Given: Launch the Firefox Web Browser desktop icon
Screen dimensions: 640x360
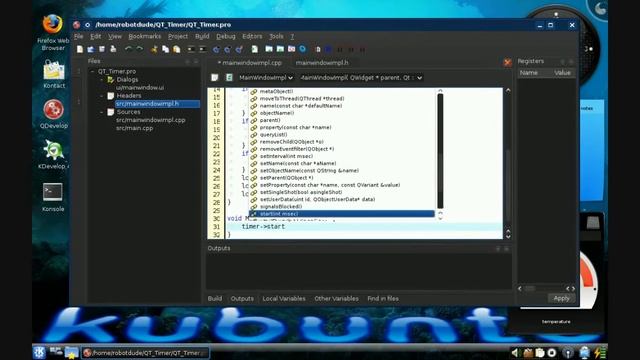Looking at the screenshot, I should click(x=53, y=33).
